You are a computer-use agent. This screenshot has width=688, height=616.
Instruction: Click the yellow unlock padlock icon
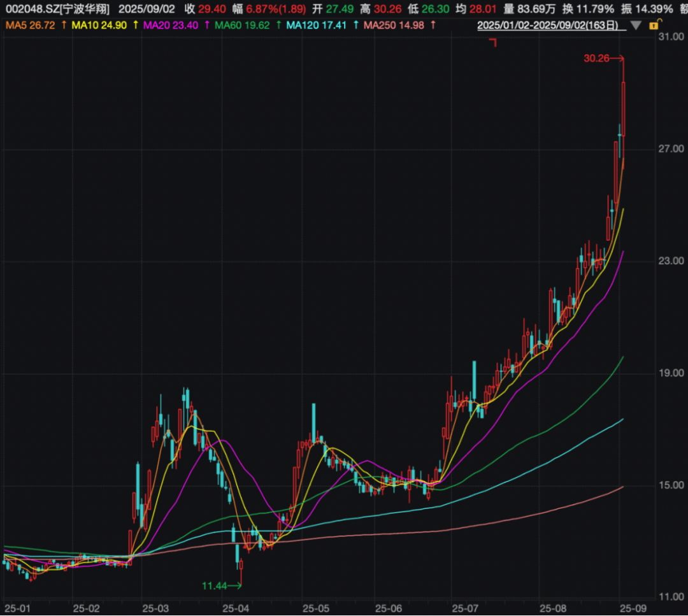pos(654,25)
